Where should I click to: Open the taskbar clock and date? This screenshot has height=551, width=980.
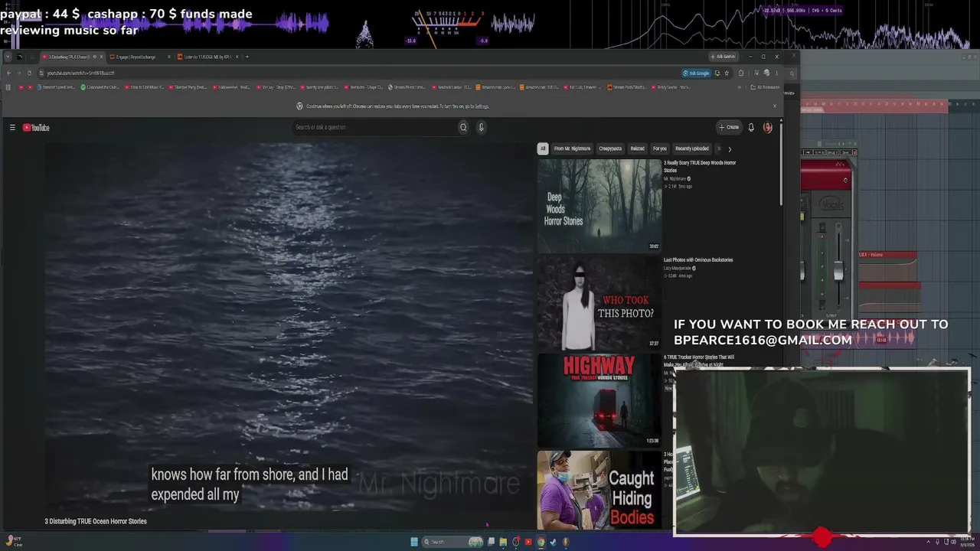[x=966, y=542]
